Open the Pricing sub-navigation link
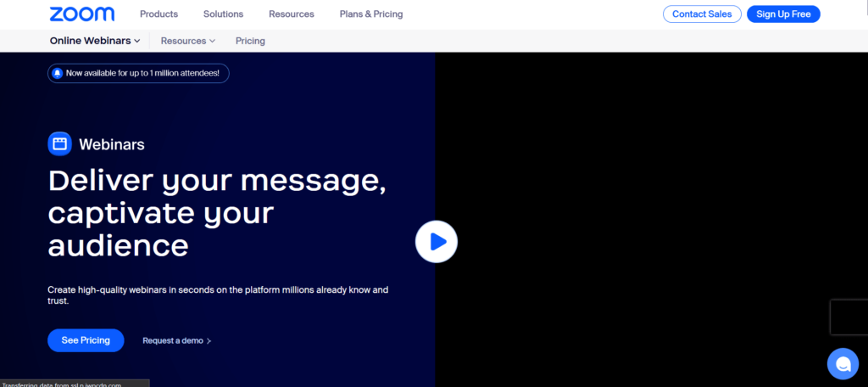868x387 pixels. pos(250,41)
